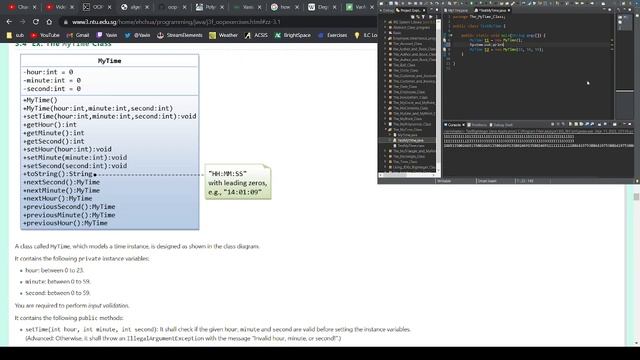Click the MyTime class diagram title

(109, 61)
